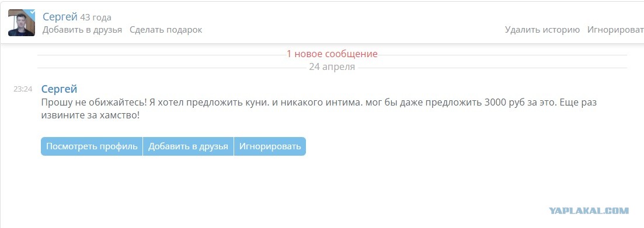Click the "43 года" age label

[96, 17]
